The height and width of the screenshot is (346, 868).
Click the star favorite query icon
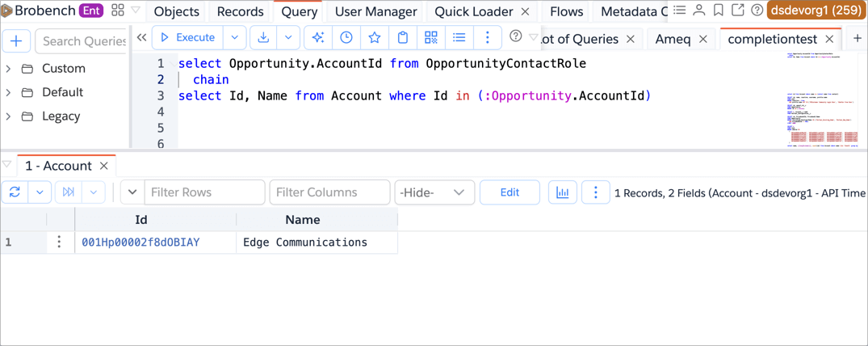click(x=375, y=38)
